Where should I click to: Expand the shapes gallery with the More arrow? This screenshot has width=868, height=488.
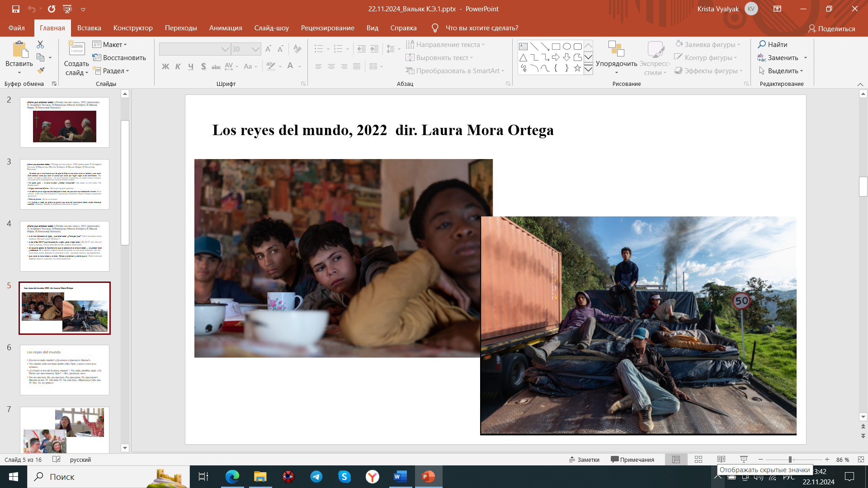pos(588,69)
